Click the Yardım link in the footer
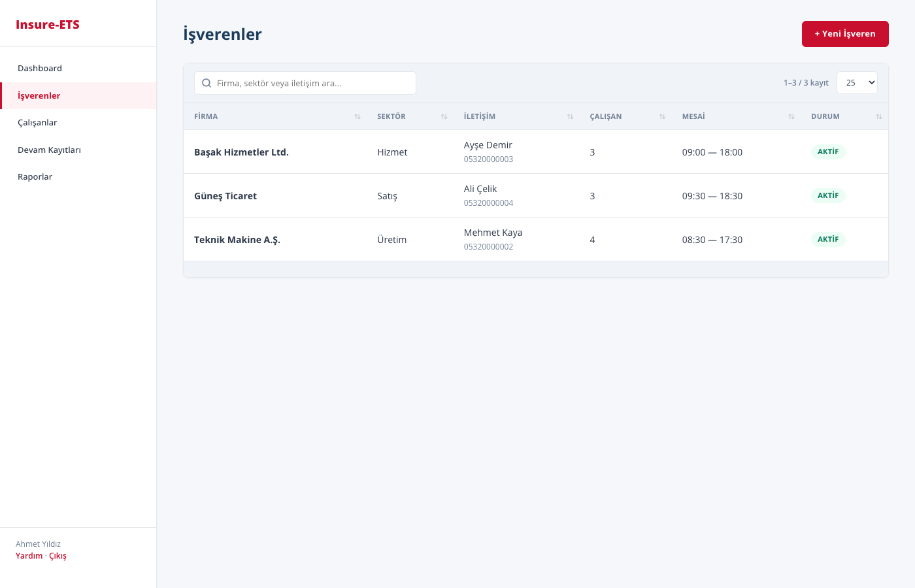The image size is (915, 588). 29,556
